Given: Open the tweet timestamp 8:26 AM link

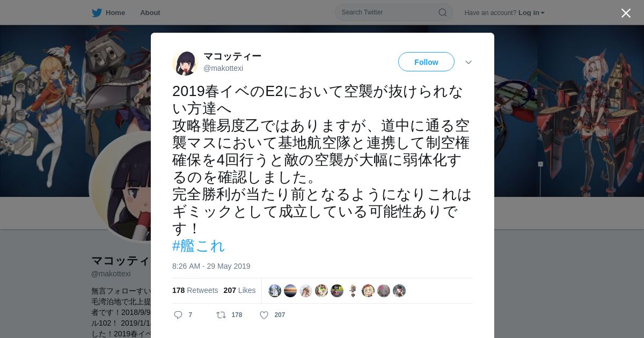Looking at the screenshot, I should (211, 266).
